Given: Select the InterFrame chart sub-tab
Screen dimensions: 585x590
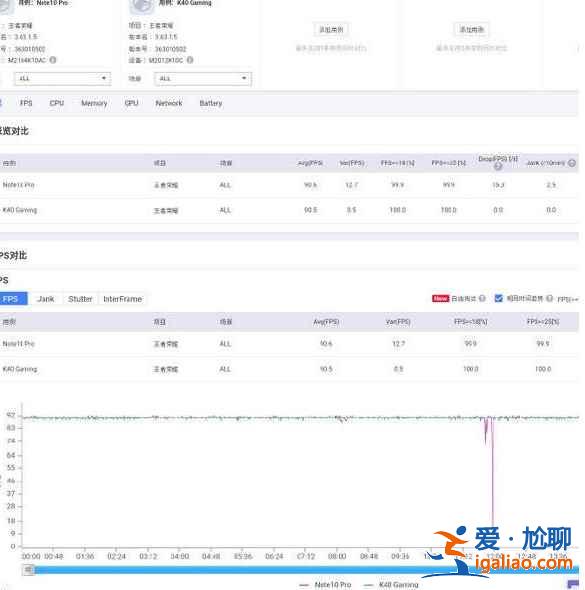Looking at the screenshot, I should tap(122, 299).
